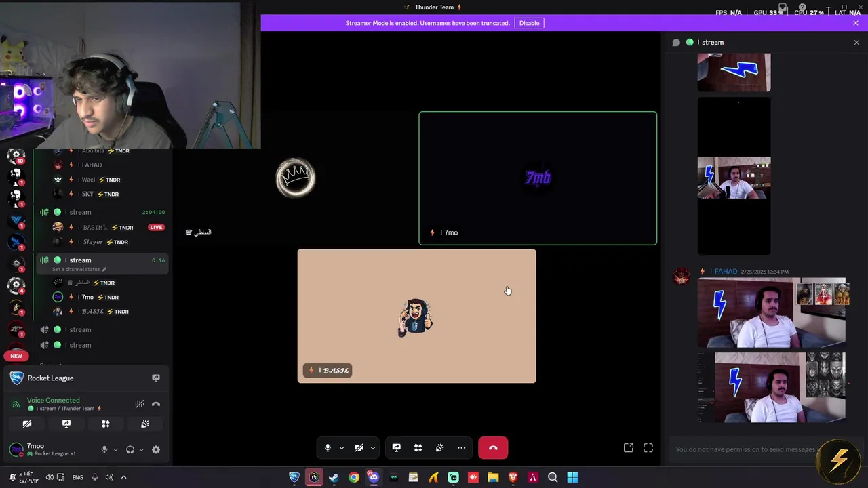This screenshot has width=868, height=488.
Task: Select SKY in voice channel list
Action: [x=108, y=194]
